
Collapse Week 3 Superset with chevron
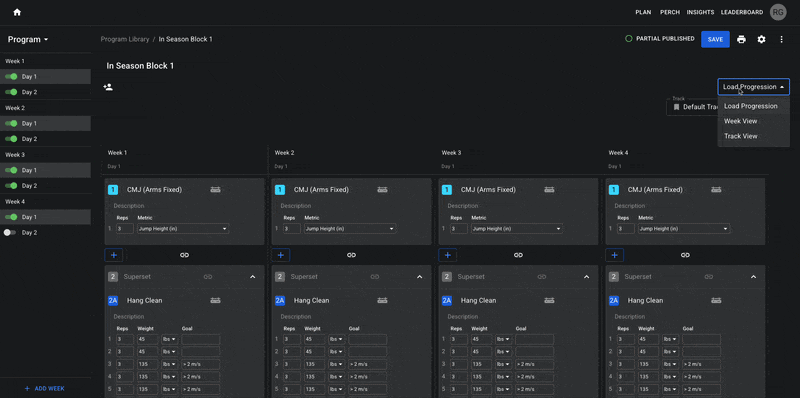click(586, 277)
